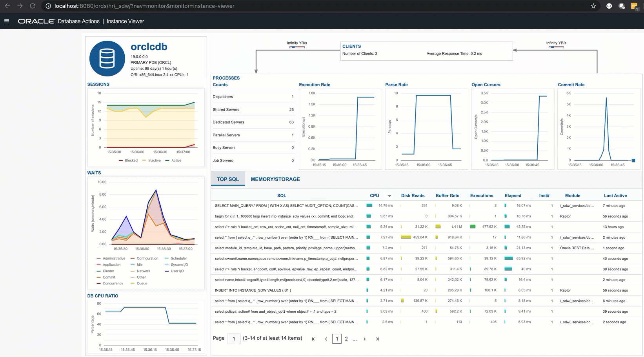The height and width of the screenshot is (357, 644).
Task: Open page 2 of the SQL list
Action: (346, 339)
